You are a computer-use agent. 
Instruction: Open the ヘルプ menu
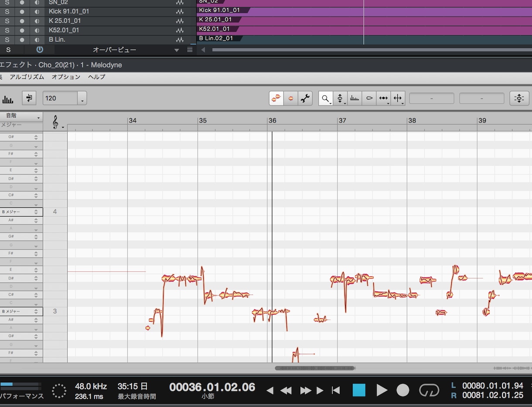coord(96,77)
